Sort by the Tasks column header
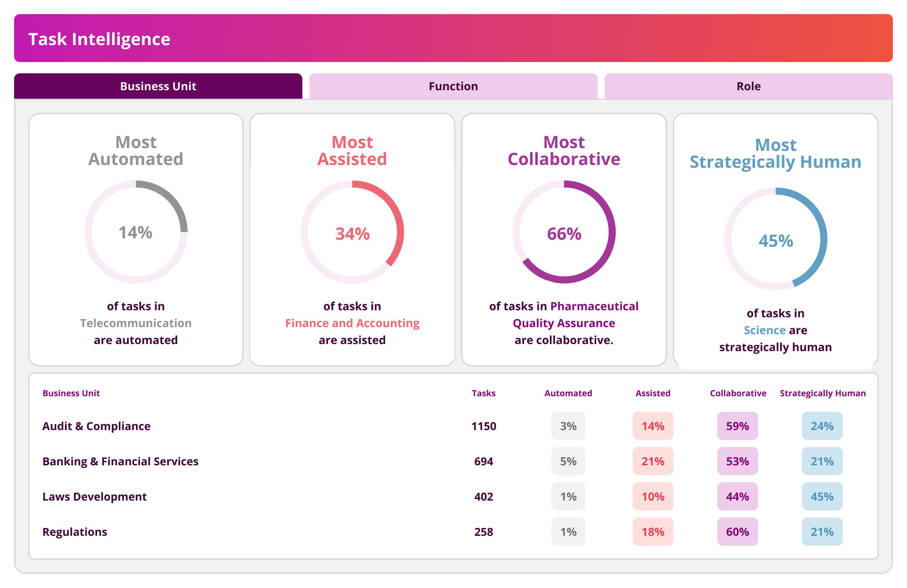The height and width of the screenshot is (588, 907). tap(483, 393)
